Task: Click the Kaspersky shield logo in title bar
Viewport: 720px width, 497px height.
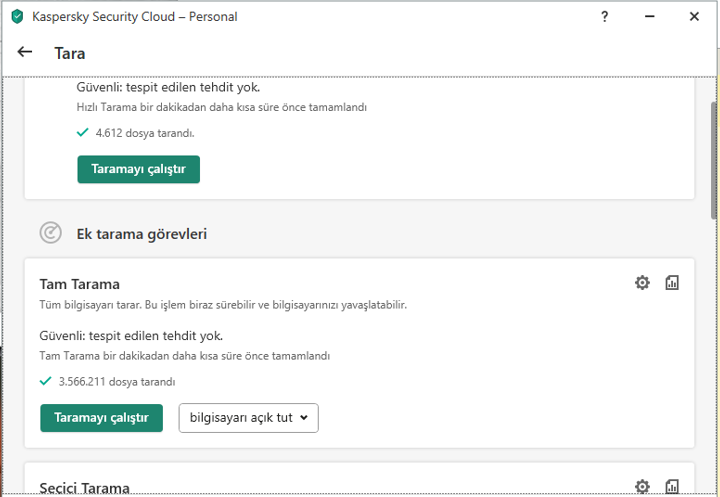Action: [x=17, y=17]
